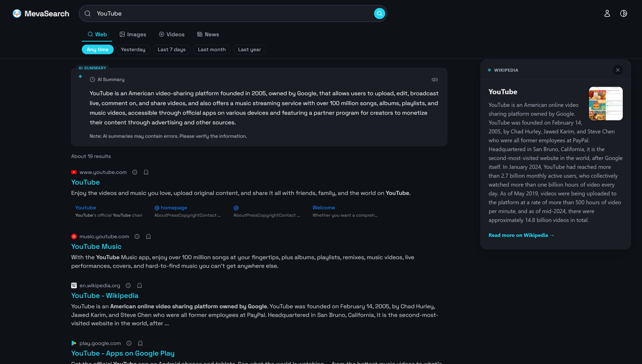Open YouTube - Apps on Google Play result
Viewport: 642px width, 364px height.
pos(123,354)
